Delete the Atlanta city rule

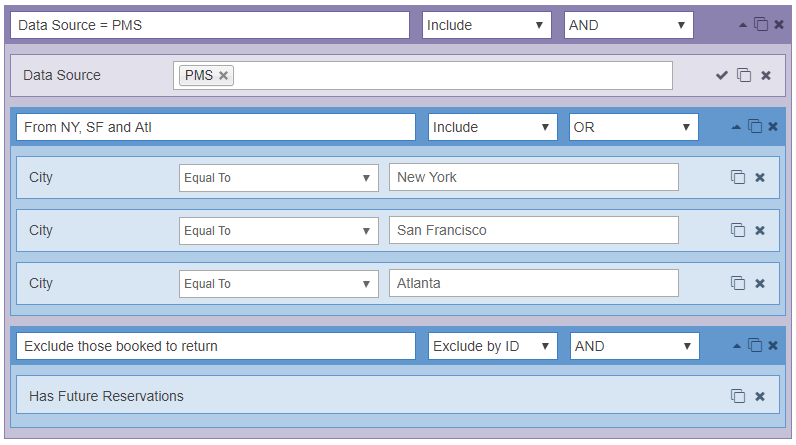point(760,283)
